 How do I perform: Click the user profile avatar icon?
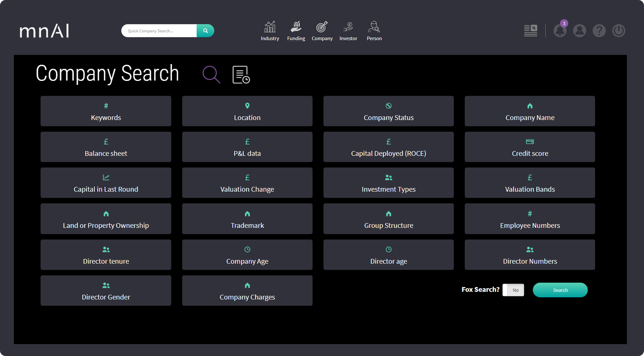pos(579,31)
